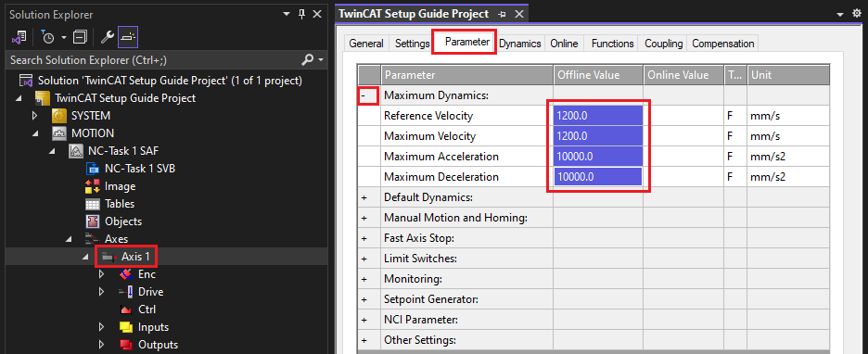Pin the Solution Explorer panel with pin icon
Image resolution: width=868 pixels, height=354 pixels.
(x=301, y=15)
